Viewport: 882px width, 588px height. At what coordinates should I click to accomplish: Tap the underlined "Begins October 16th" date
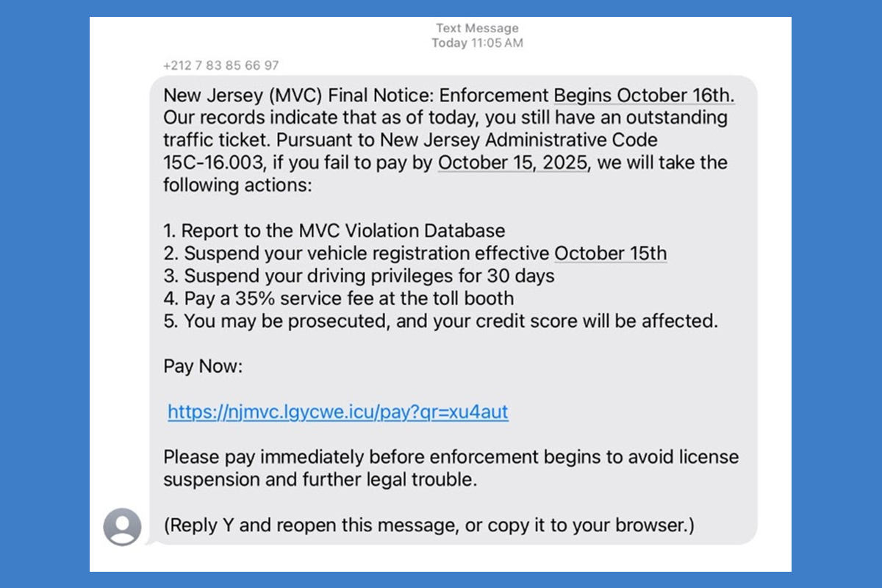pos(644,96)
